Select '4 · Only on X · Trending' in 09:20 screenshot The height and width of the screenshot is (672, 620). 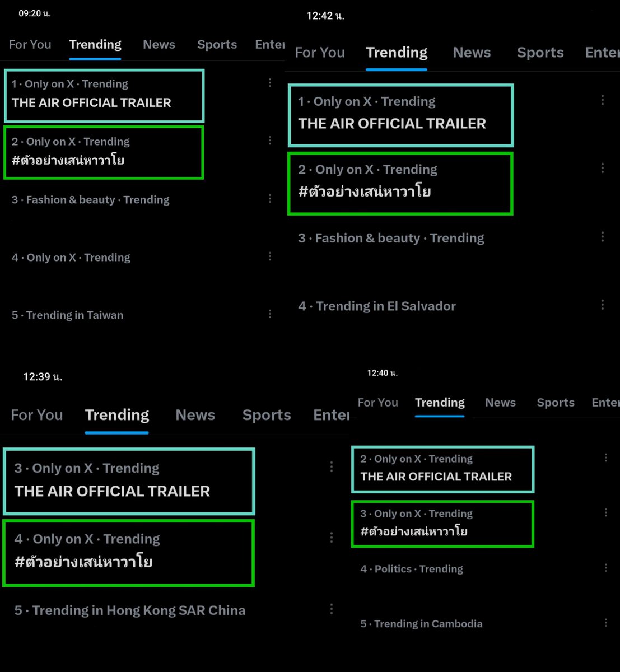[71, 258]
